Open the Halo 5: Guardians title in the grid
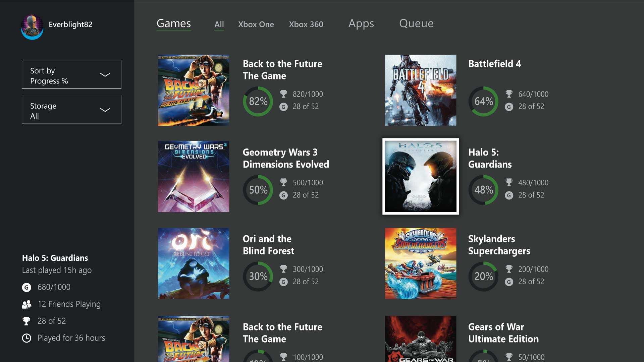This screenshot has height=362, width=644. [490, 158]
